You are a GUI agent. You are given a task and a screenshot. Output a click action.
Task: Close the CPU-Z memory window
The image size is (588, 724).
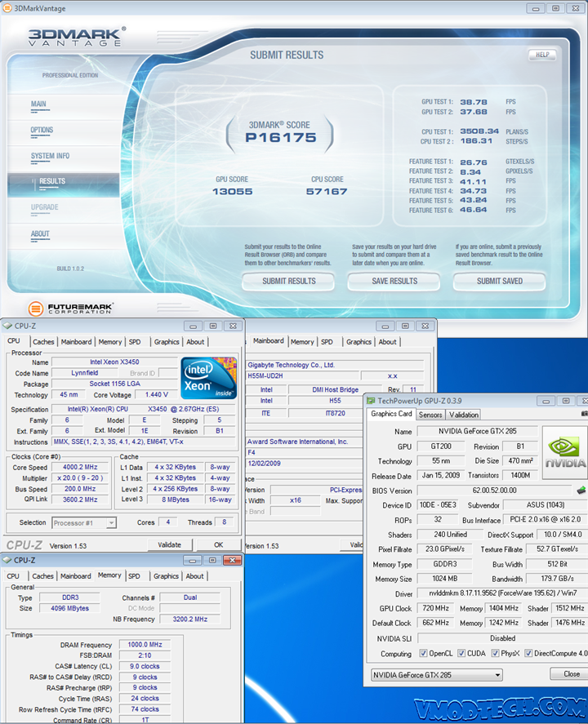tap(232, 560)
